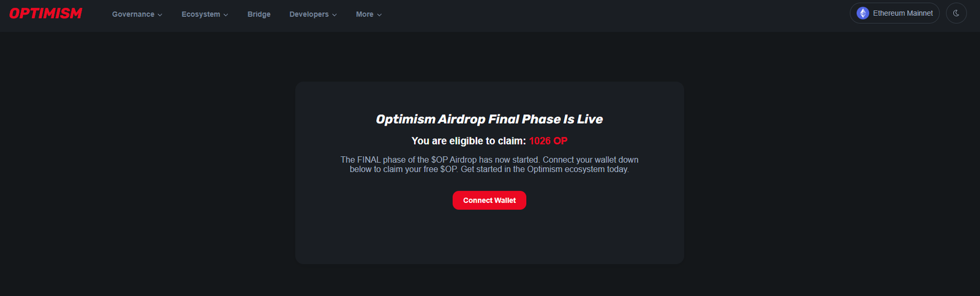The image size is (980, 296).
Task: Open the Ethereum Mainnet network selector
Action: (895, 13)
